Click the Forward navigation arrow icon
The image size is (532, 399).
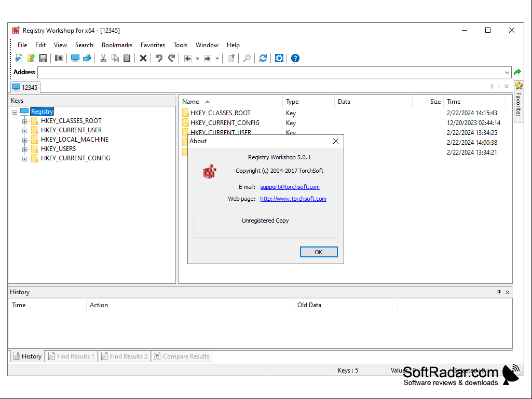(x=207, y=58)
